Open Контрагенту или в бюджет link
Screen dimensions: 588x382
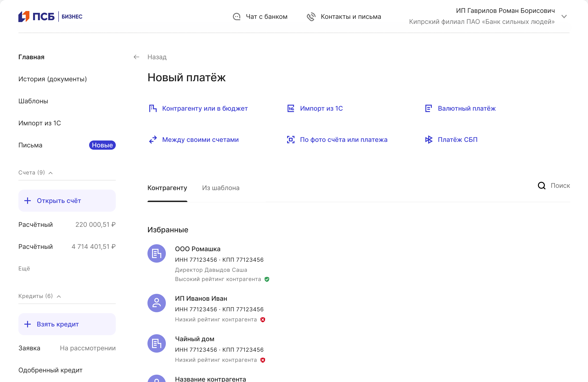205,108
